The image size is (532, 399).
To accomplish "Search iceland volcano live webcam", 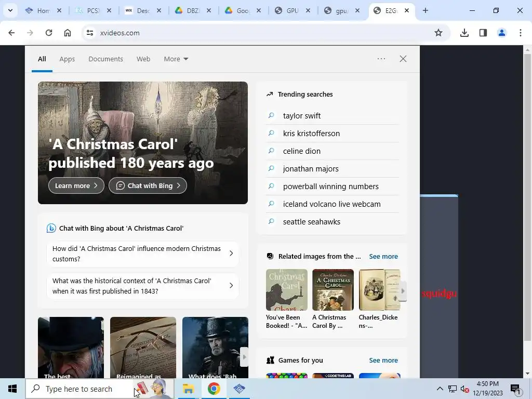I will click(332, 204).
